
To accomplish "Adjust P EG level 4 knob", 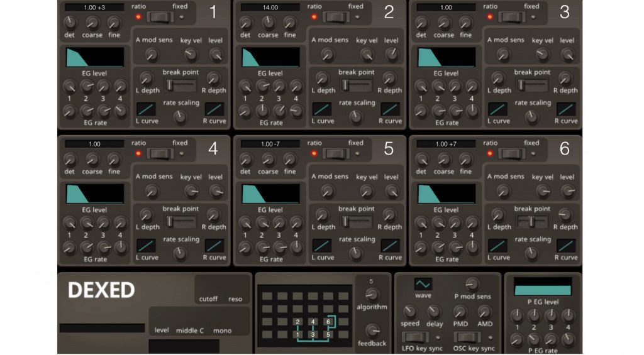I will 568,315.
